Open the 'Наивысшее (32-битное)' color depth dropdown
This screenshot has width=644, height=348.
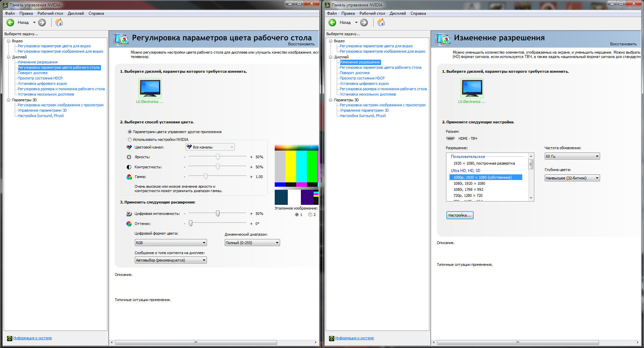(x=572, y=178)
